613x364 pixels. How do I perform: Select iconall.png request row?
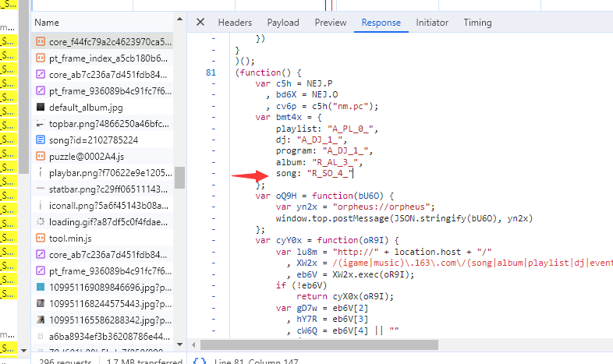pos(102,206)
